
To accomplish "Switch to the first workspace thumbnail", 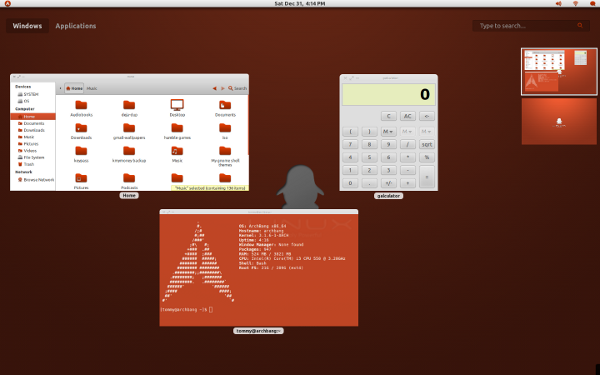I will click(559, 72).
